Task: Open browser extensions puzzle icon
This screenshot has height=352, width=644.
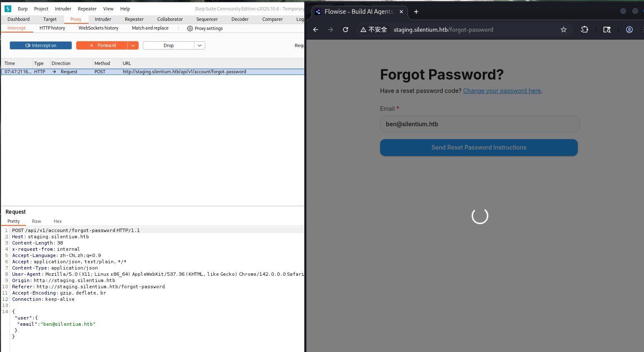Action: (x=584, y=30)
